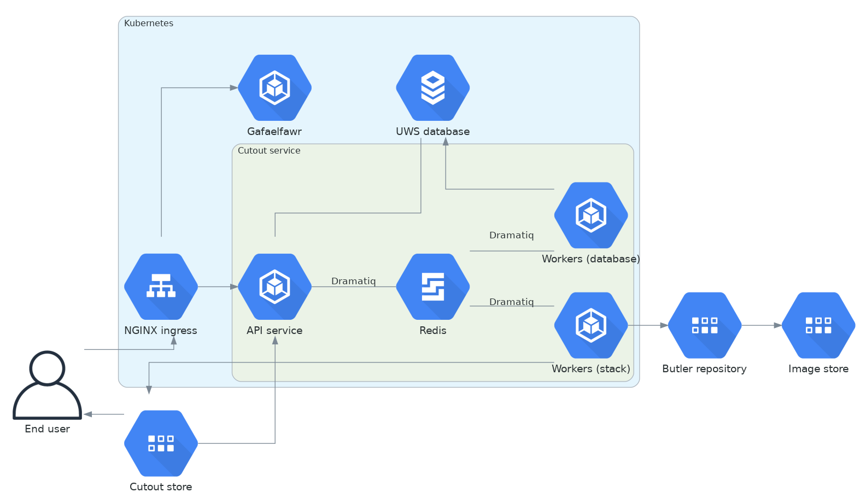Click the Cutout store text label
This screenshot has width=866, height=504.
click(x=161, y=487)
